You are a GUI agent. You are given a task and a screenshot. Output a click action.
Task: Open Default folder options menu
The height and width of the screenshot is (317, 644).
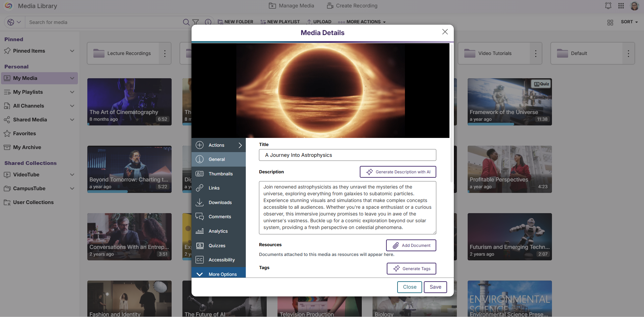point(628,53)
